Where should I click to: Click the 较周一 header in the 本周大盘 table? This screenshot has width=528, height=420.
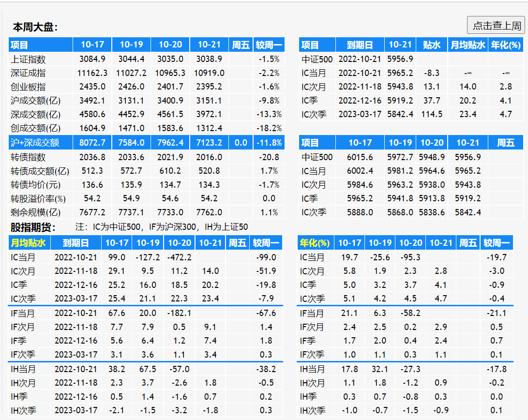pos(269,45)
